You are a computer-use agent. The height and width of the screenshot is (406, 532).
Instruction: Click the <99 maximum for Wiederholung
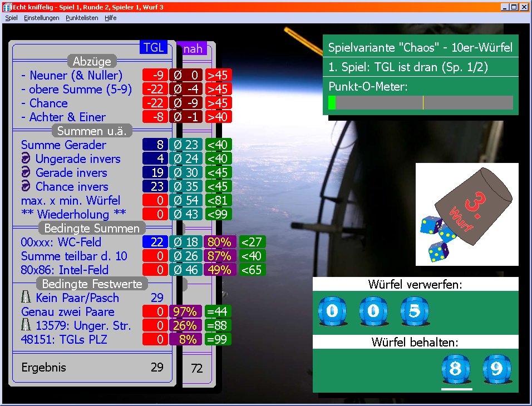pyautogui.click(x=218, y=214)
